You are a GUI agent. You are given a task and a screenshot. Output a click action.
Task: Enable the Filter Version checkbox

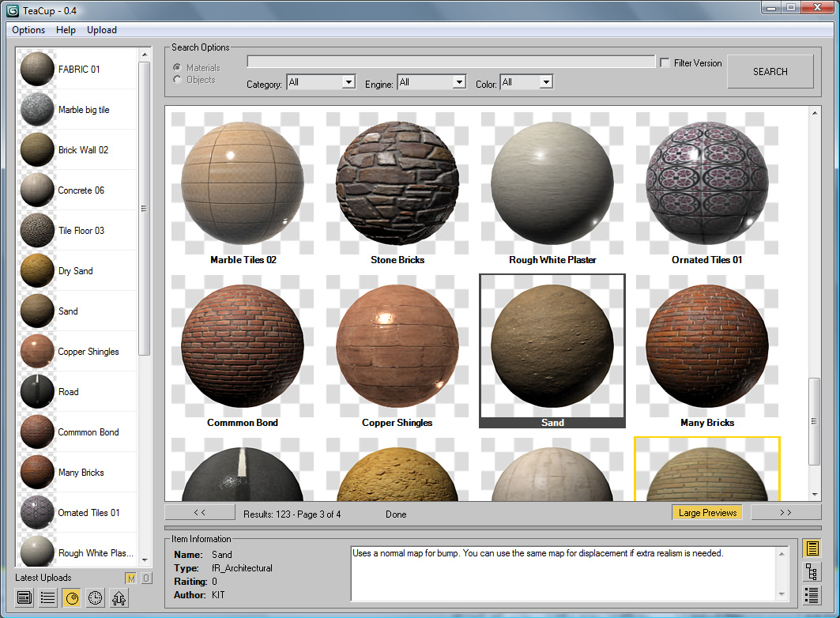665,62
